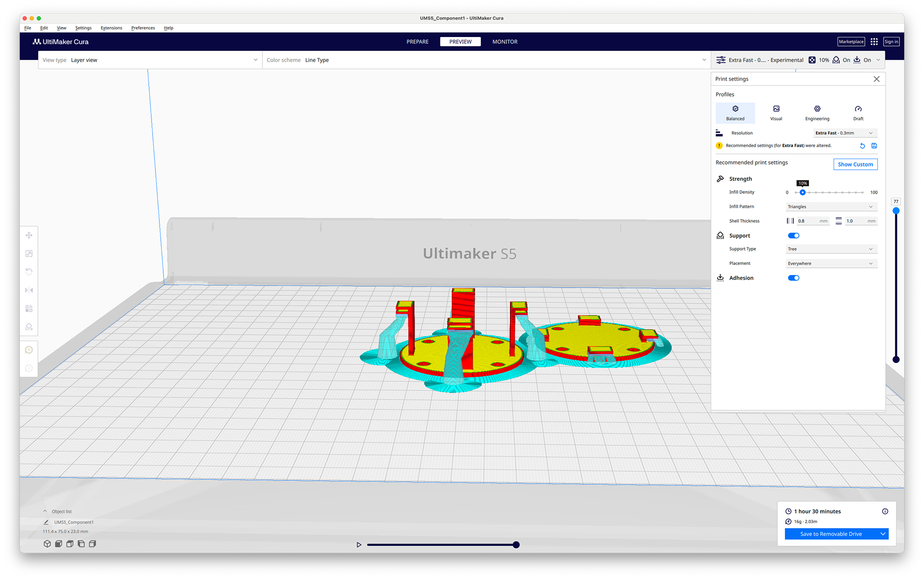Select the Support Blocker tool
The height and width of the screenshot is (579, 924).
pos(29,327)
